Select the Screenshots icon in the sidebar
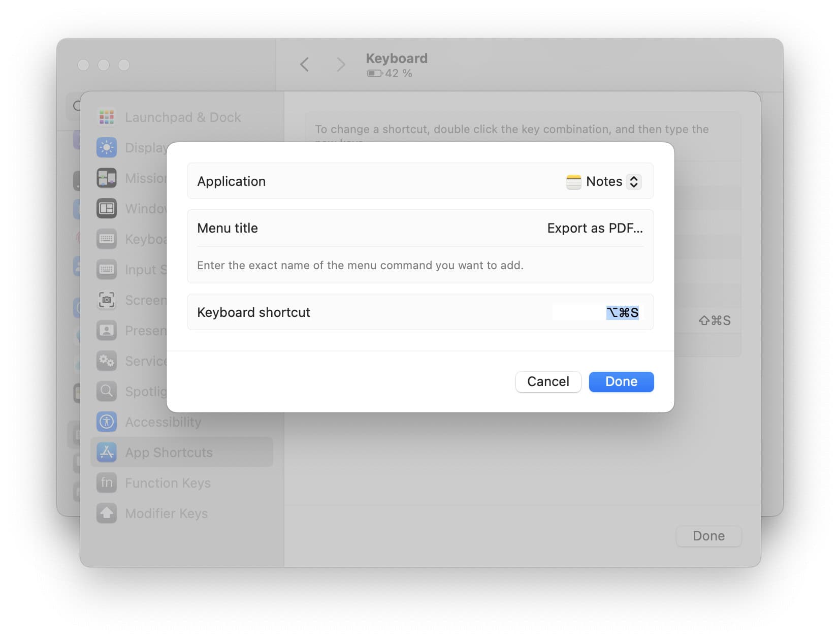Screen dimensions: 840x642 (x=107, y=300)
